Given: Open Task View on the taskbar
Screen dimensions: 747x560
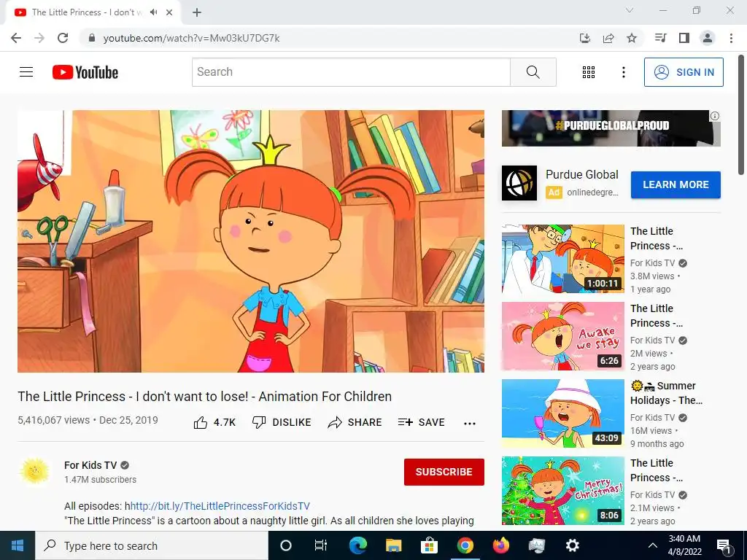Looking at the screenshot, I should (321, 545).
